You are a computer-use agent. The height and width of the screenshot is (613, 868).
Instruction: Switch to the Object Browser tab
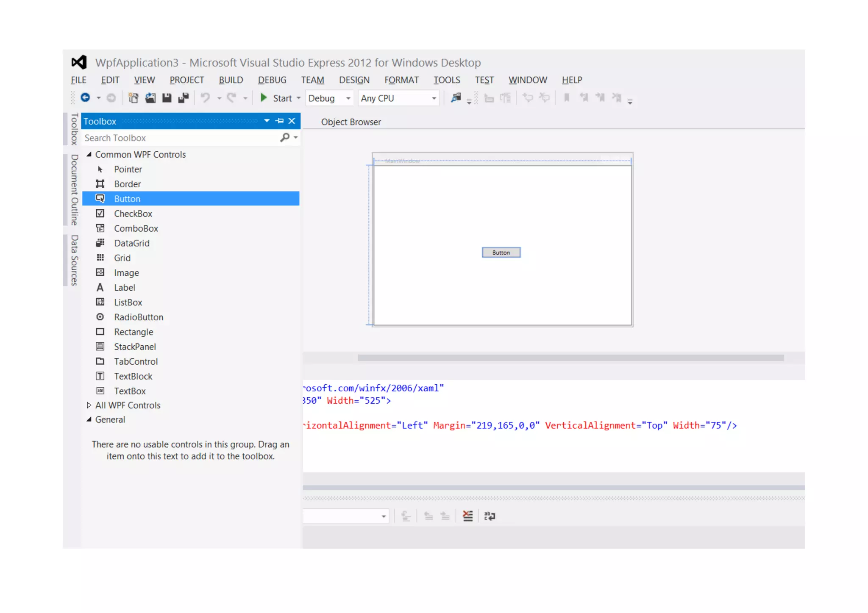(351, 122)
